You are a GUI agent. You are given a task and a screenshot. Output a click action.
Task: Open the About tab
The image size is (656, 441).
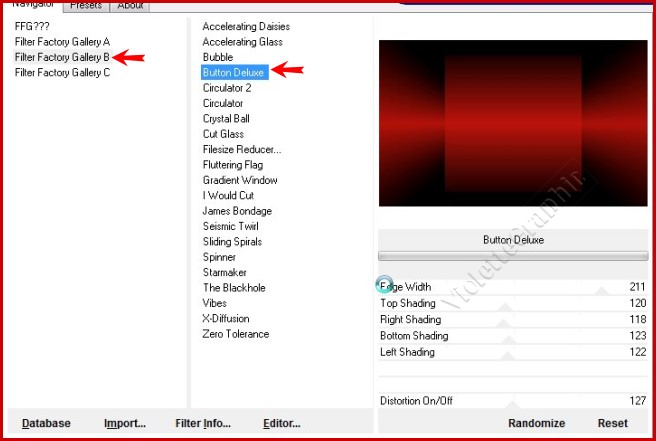(x=130, y=5)
